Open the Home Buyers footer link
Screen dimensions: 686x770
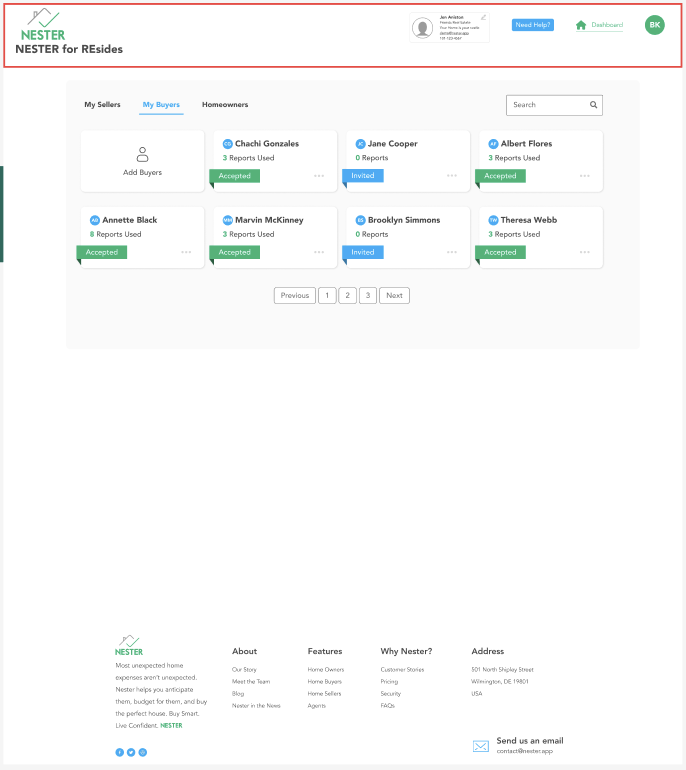pos(325,682)
